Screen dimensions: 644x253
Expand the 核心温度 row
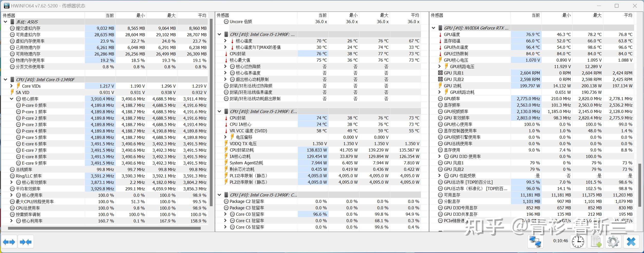[x=225, y=41]
